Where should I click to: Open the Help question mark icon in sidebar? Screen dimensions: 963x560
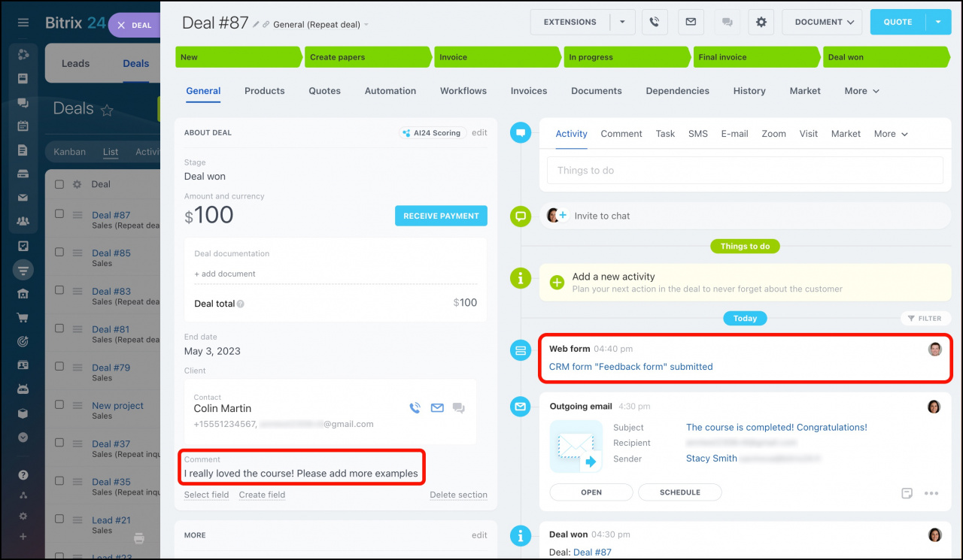click(x=23, y=475)
